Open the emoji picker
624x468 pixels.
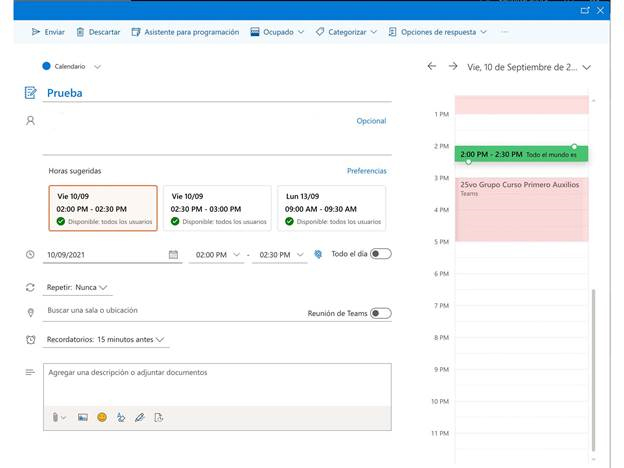pyautogui.click(x=102, y=417)
